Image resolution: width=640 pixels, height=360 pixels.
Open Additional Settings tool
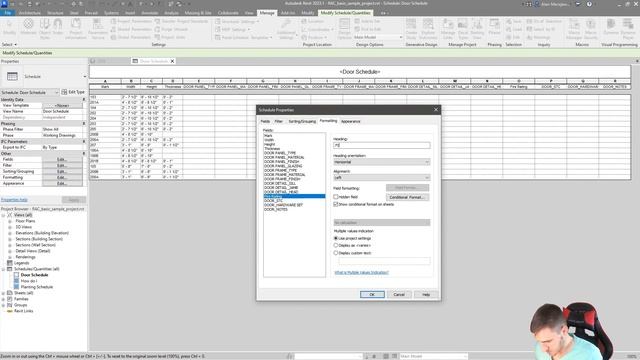(x=286, y=29)
